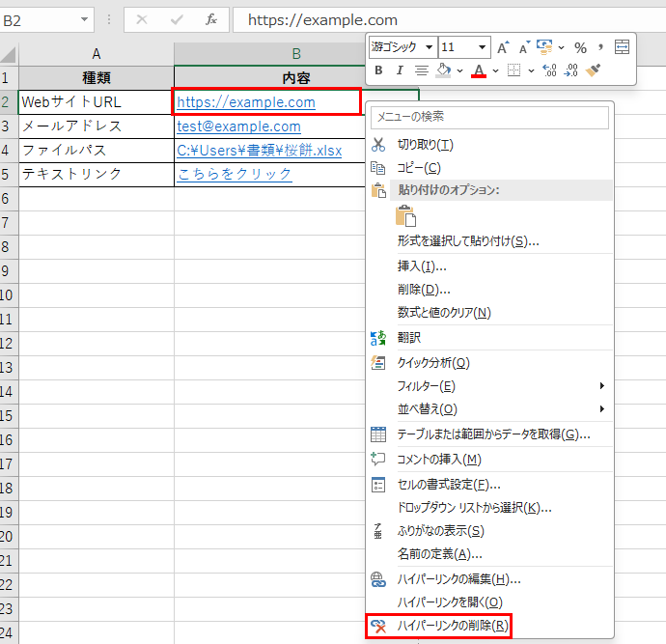Click the center align icon

pyautogui.click(x=421, y=70)
